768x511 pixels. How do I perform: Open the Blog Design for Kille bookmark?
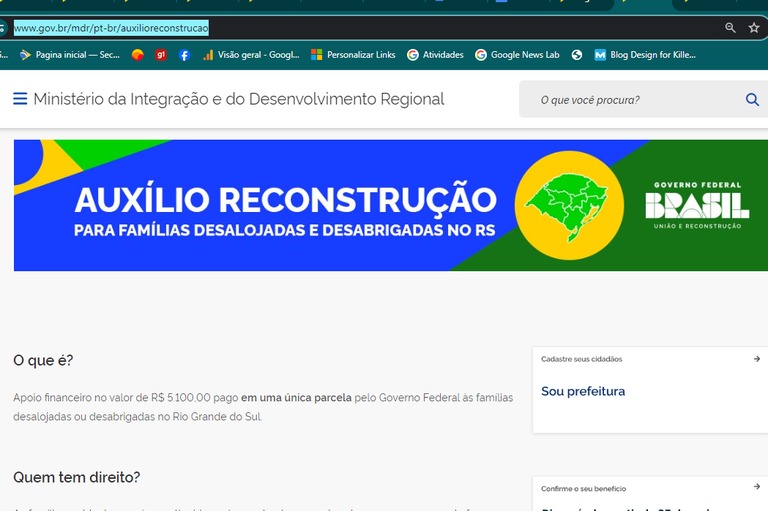tap(645, 55)
